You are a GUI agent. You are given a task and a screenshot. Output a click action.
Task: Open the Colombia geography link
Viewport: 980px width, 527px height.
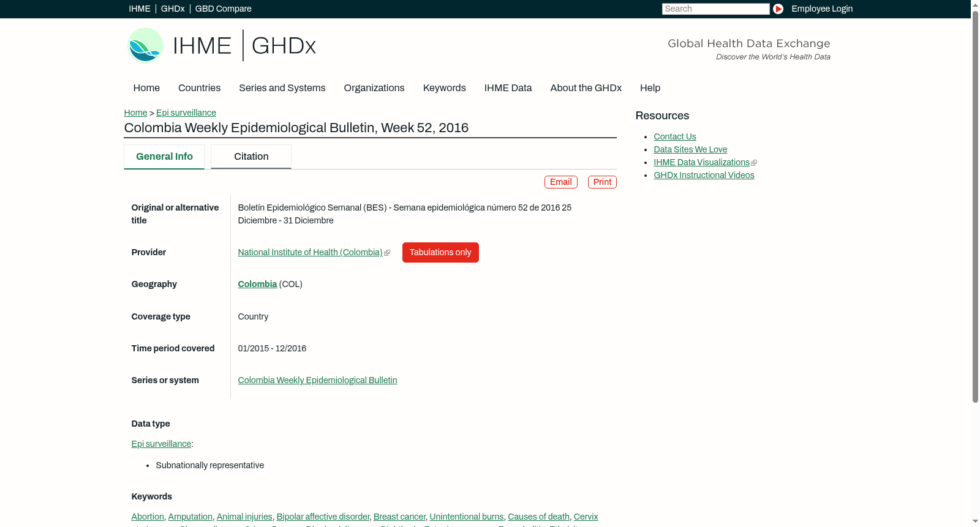[257, 284]
